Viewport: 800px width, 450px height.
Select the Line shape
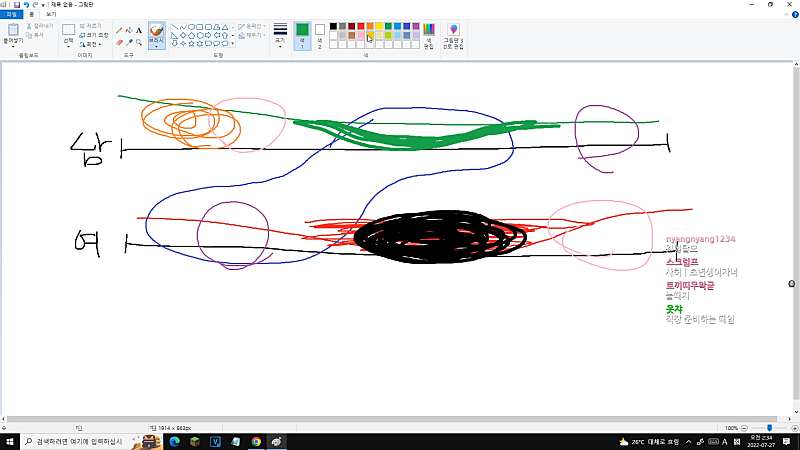(x=174, y=27)
